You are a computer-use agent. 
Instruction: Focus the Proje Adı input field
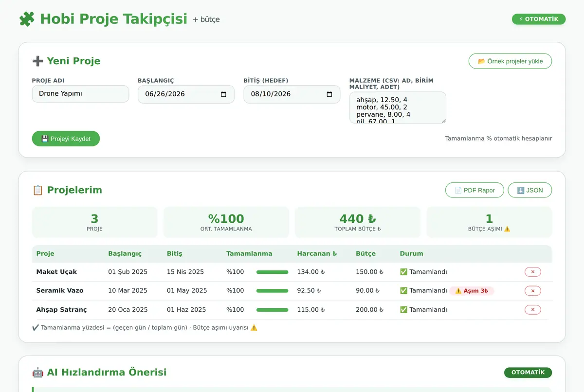click(80, 94)
